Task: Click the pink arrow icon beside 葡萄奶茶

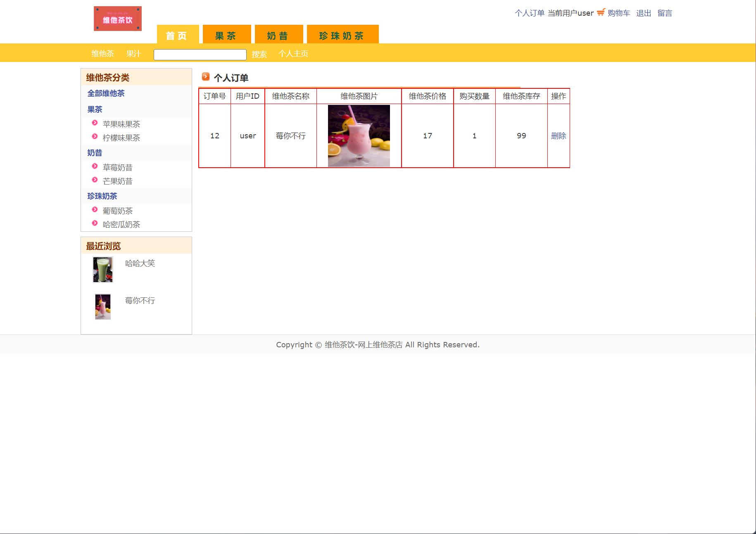Action: pyautogui.click(x=95, y=211)
